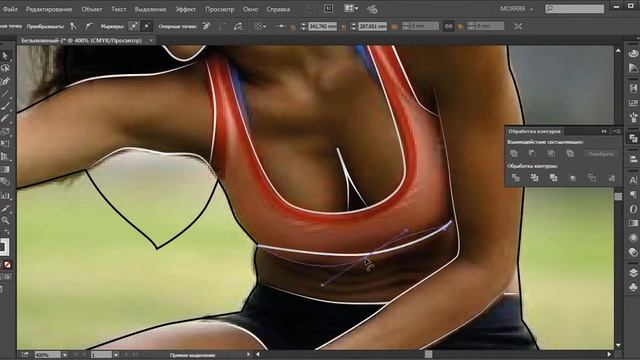
Task: Select the Gradient tool in the toolbox
Action: [x=5, y=169]
